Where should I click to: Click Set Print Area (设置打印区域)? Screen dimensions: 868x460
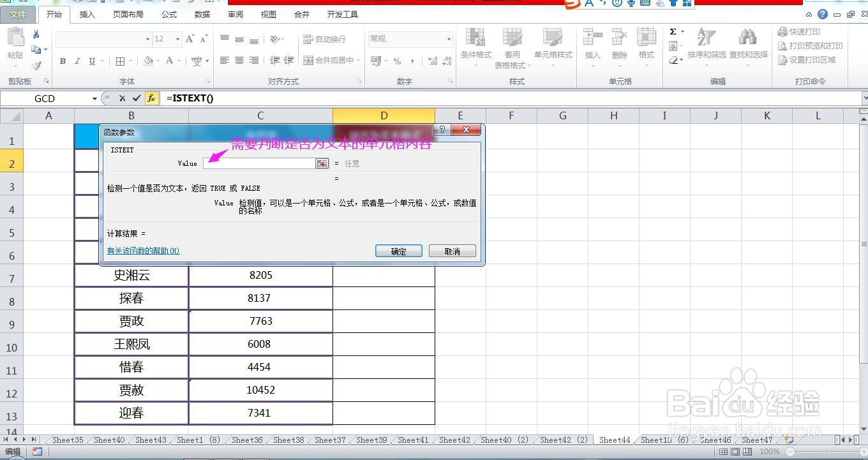[806, 60]
